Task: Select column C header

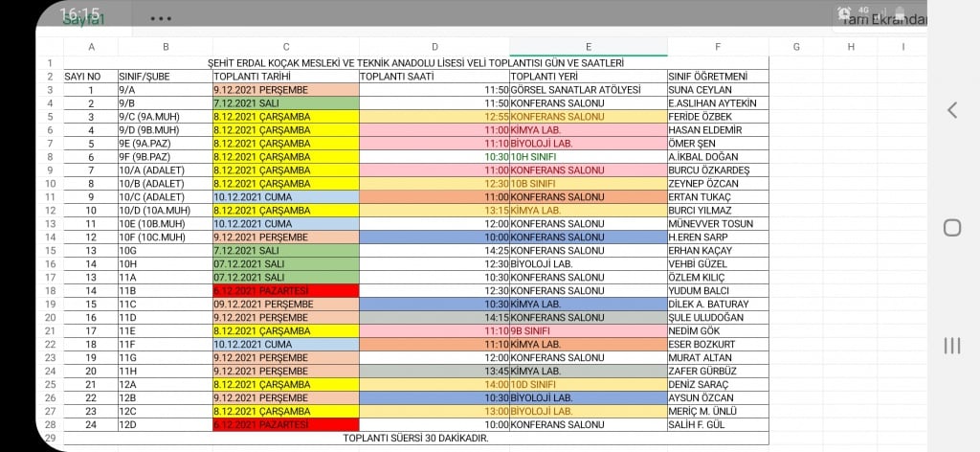Action: (x=286, y=46)
